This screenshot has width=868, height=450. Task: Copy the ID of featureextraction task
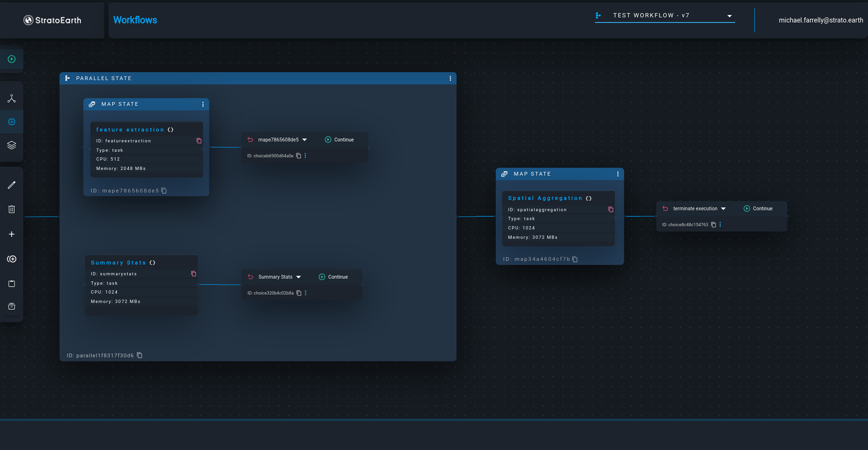click(199, 141)
